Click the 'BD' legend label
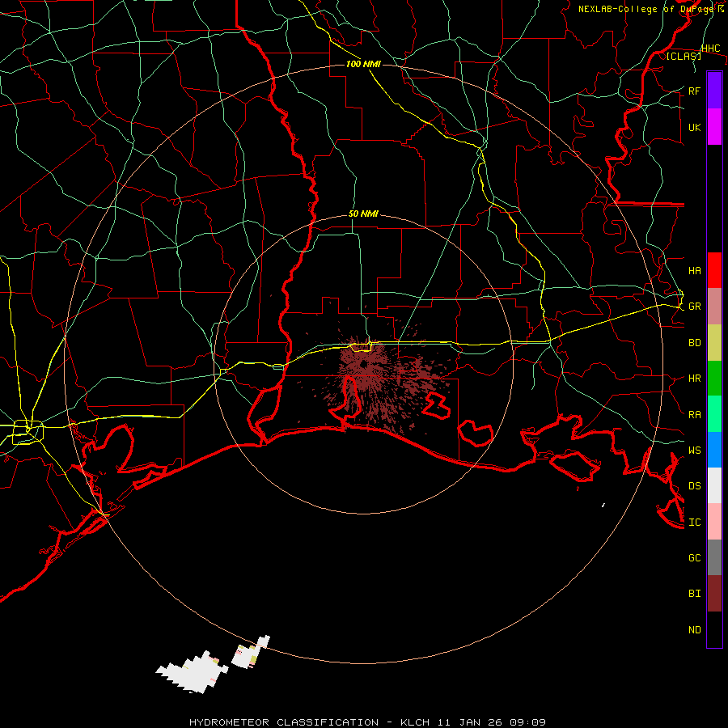 694,343
